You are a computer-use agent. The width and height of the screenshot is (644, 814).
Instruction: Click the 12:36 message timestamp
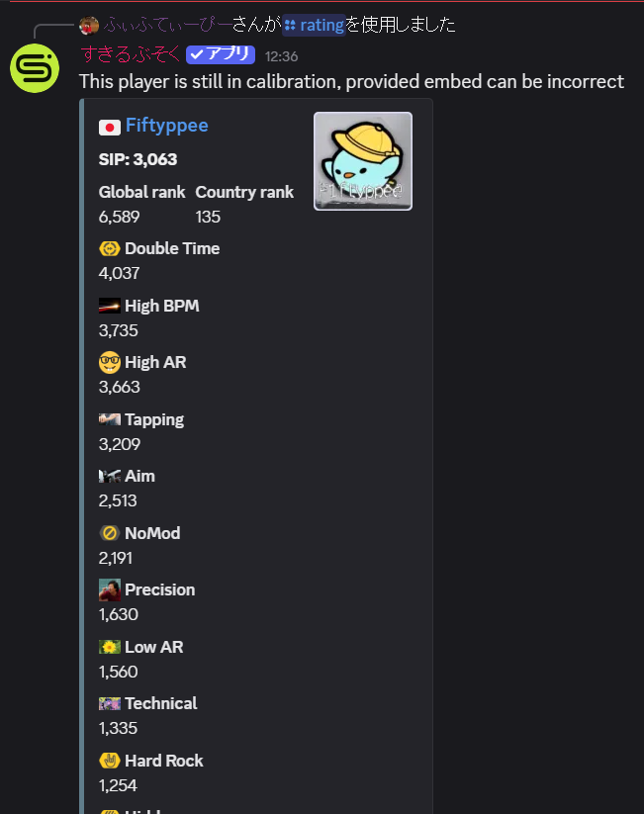click(282, 56)
